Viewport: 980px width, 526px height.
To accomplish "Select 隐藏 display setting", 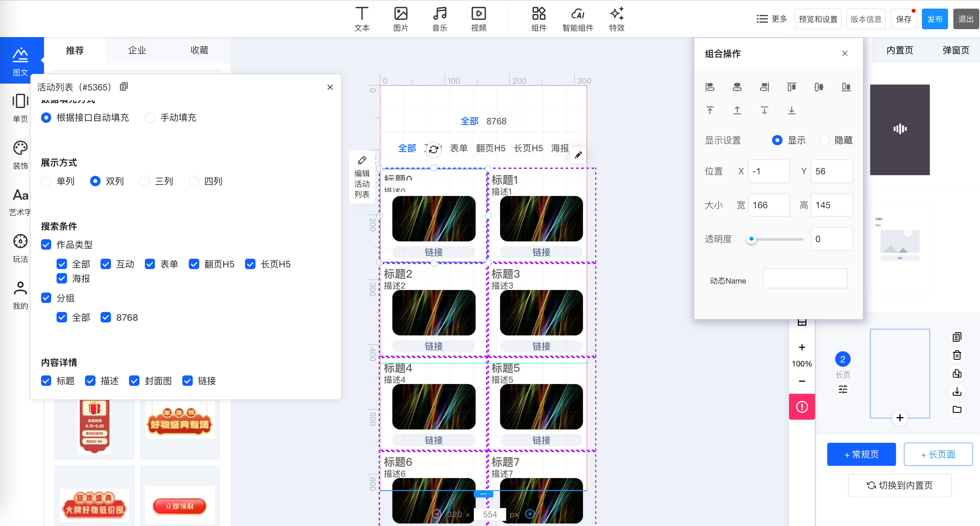I will click(x=824, y=140).
